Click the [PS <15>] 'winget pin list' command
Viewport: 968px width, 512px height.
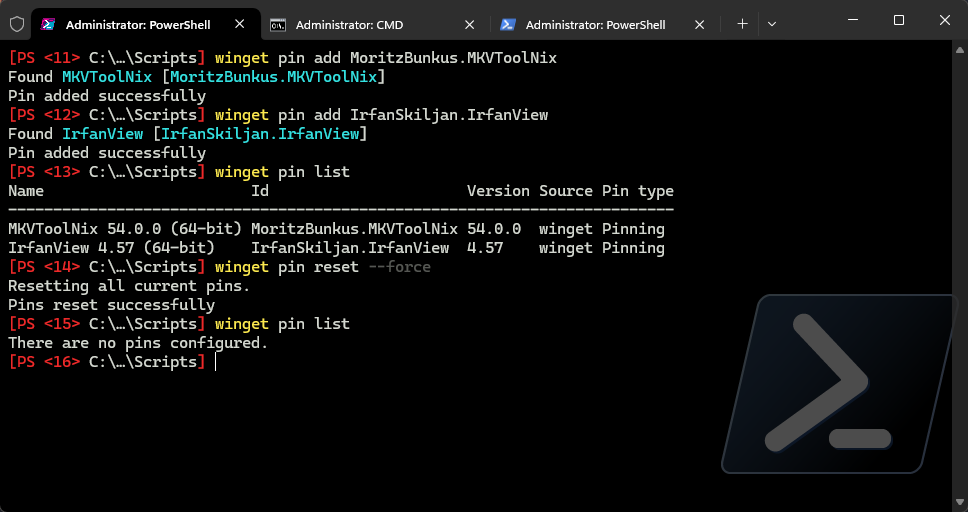(x=282, y=324)
